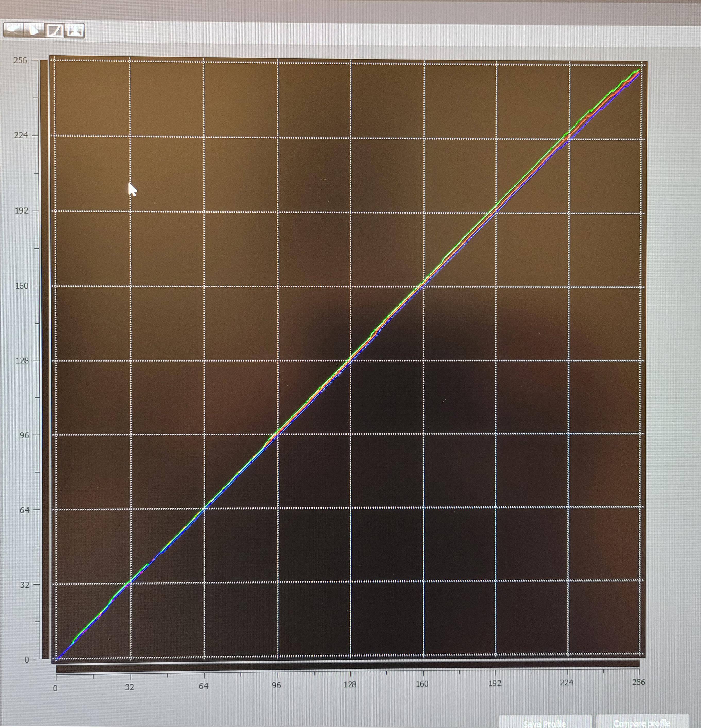Click the Compare profile button
This screenshot has height=728, width=701.
pos(642,723)
